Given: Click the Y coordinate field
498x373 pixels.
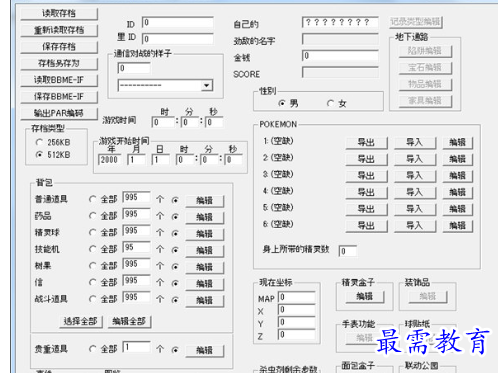Looking at the screenshot, I should pyautogui.click(x=297, y=322).
